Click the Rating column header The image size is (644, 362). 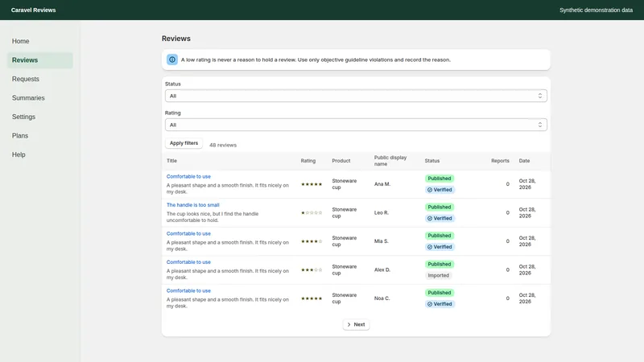point(308,161)
